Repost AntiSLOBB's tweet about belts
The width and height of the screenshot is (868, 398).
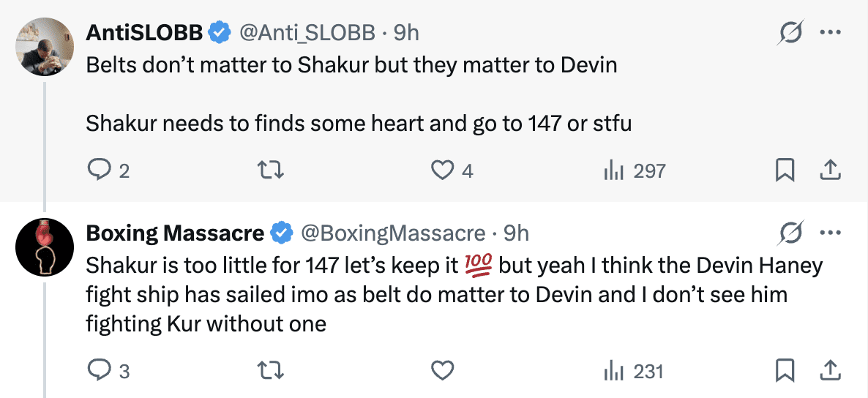pyautogui.click(x=272, y=170)
